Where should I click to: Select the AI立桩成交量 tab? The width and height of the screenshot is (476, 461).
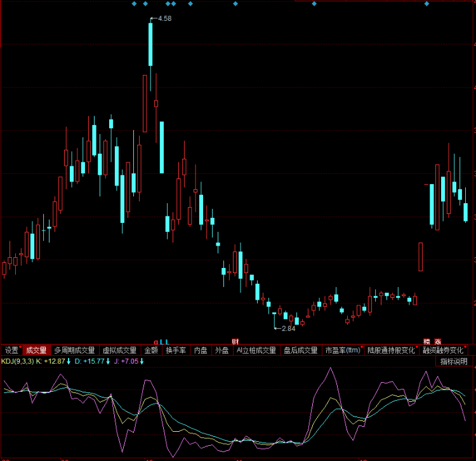[256, 350]
